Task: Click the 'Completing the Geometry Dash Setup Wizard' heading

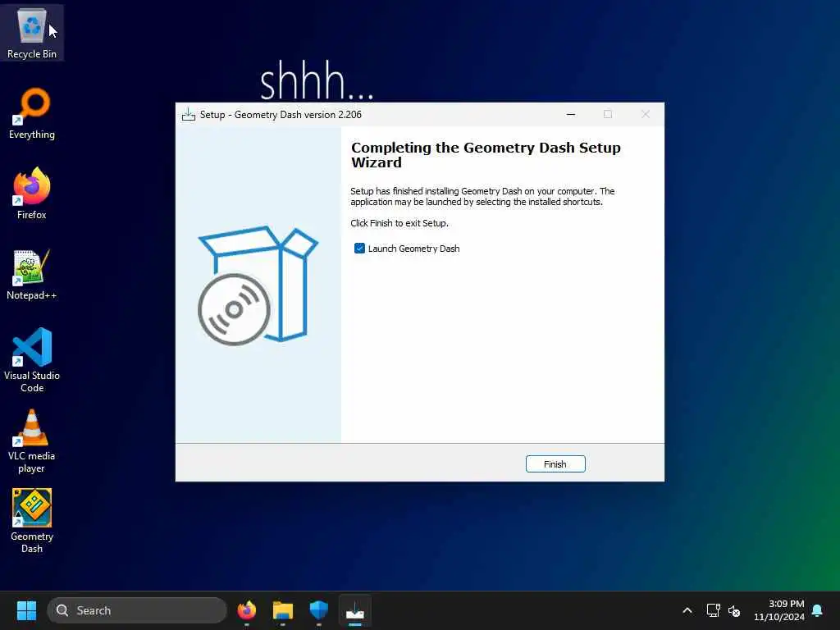Action: (x=486, y=155)
